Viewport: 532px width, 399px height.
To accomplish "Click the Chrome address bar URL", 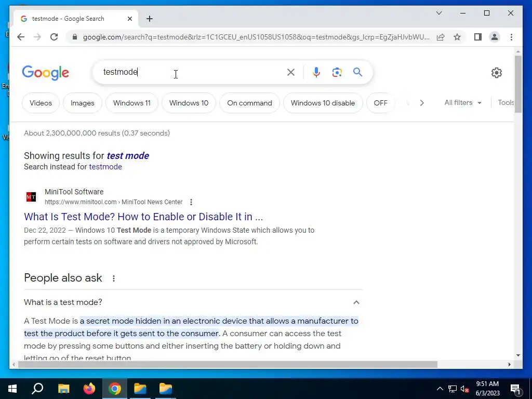I will (256, 37).
